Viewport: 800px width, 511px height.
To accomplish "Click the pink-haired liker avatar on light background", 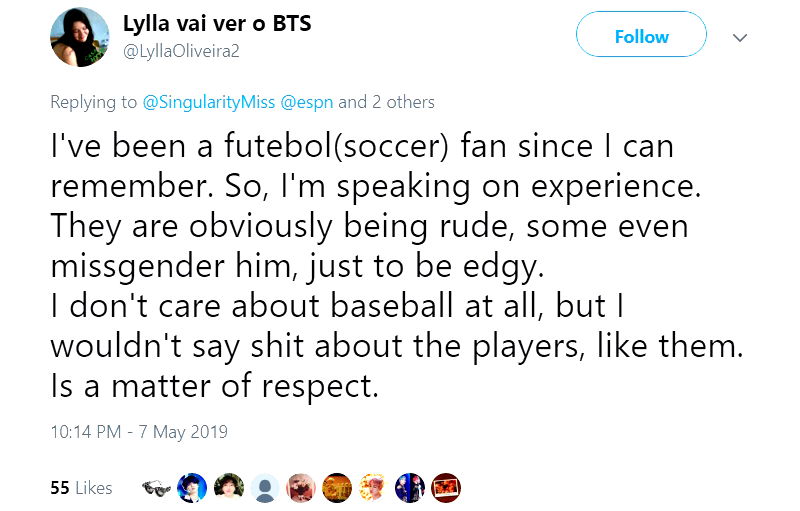I will coord(373,488).
